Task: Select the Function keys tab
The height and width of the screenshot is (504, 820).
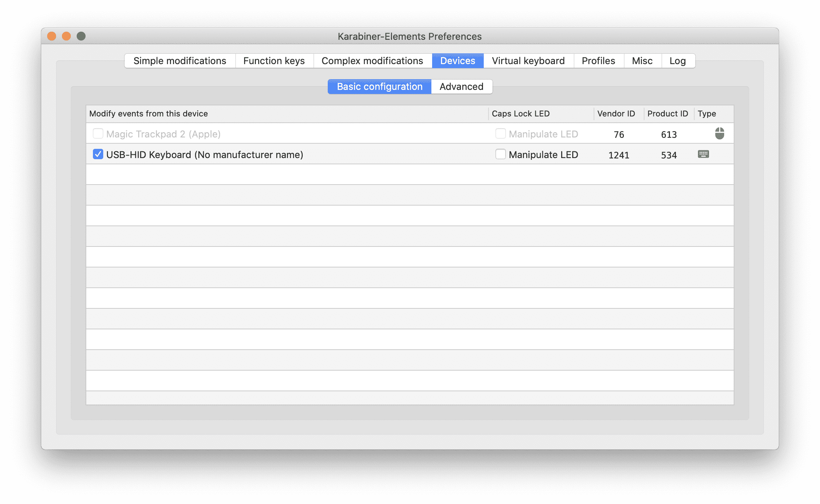Action: [274, 61]
